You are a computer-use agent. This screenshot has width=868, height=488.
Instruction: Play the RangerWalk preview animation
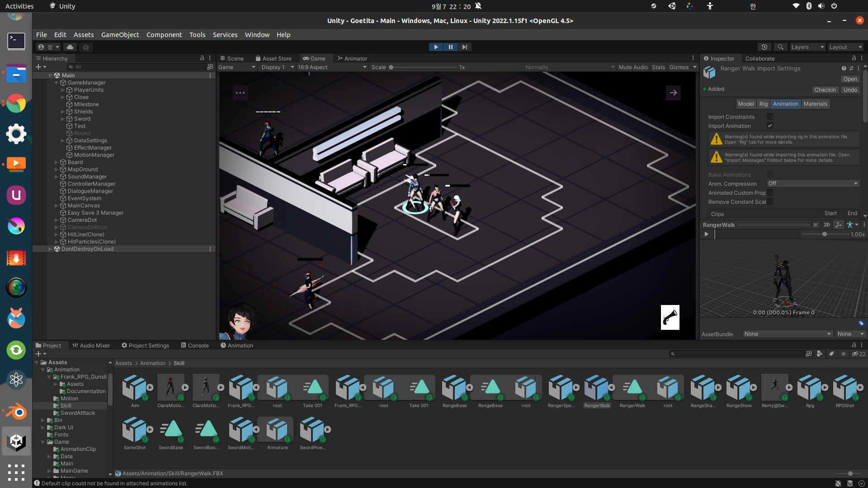tap(706, 234)
